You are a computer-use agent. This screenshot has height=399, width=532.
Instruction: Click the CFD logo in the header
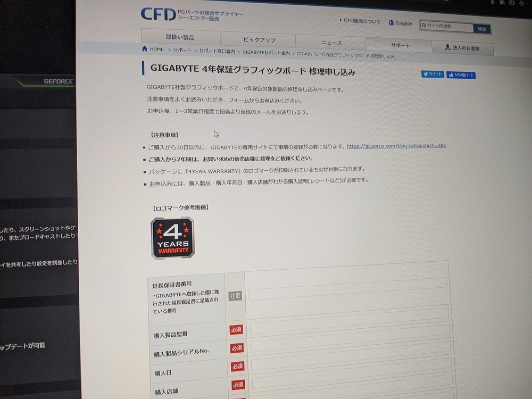point(158,14)
